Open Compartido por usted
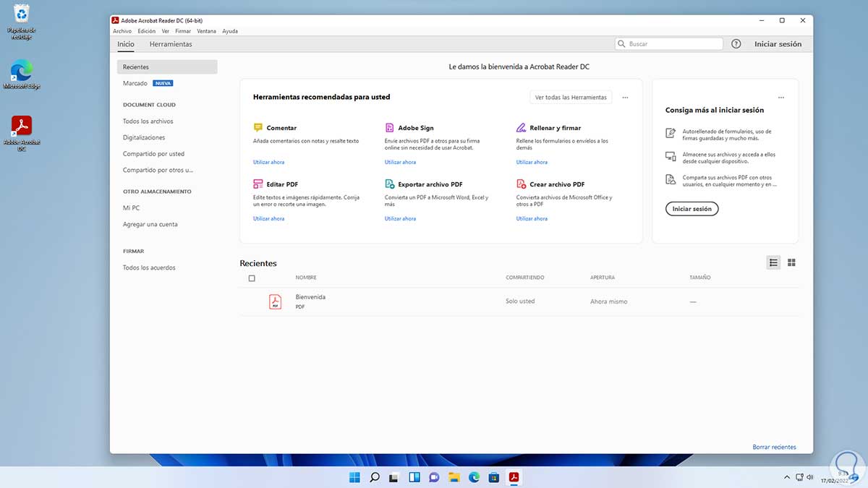Screen dimensions: 868x488 pyautogui.click(x=153, y=154)
